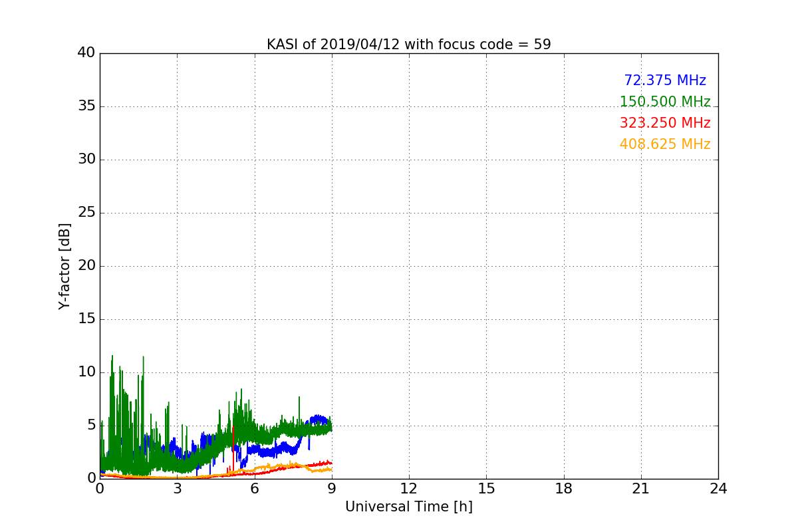Select the 150.500 MHz legend label

[x=665, y=102]
